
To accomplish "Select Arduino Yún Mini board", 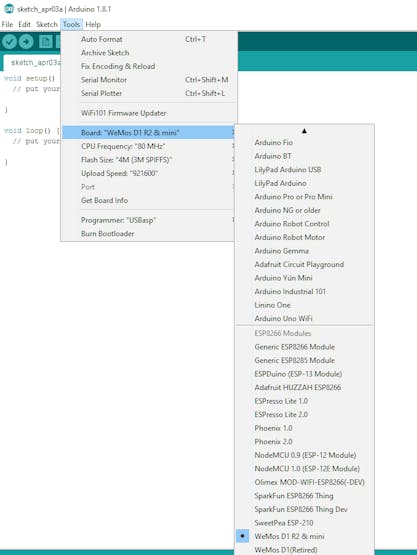I will 304,278.
